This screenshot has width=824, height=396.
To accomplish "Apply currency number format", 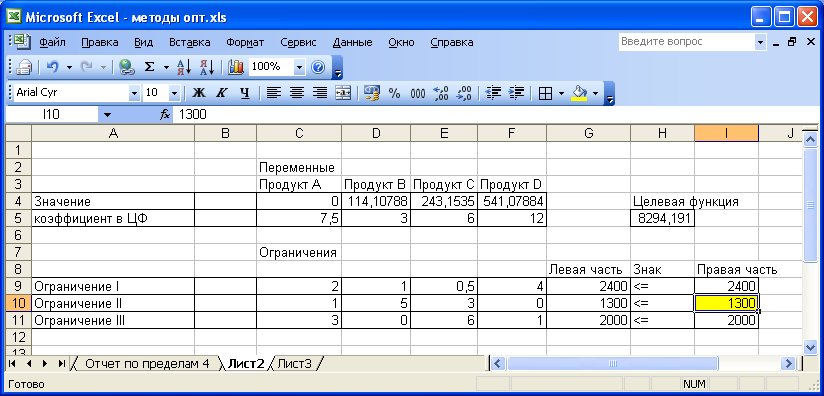I will pos(372,93).
